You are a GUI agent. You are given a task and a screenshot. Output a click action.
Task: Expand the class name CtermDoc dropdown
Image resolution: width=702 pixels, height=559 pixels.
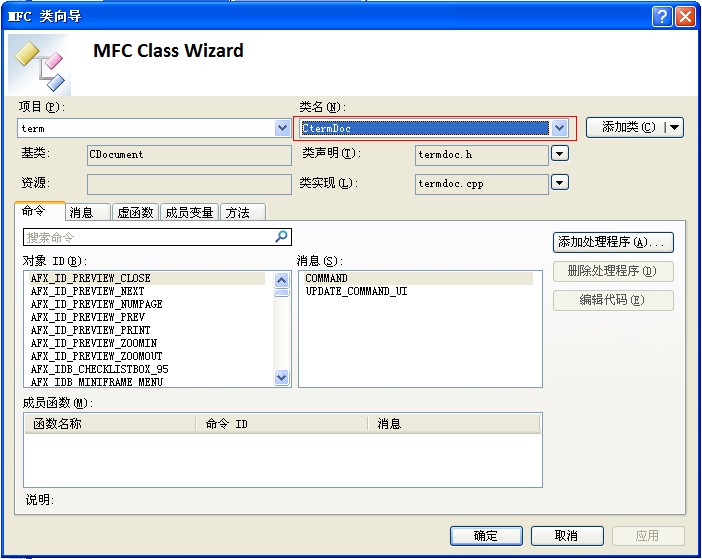[x=559, y=128]
